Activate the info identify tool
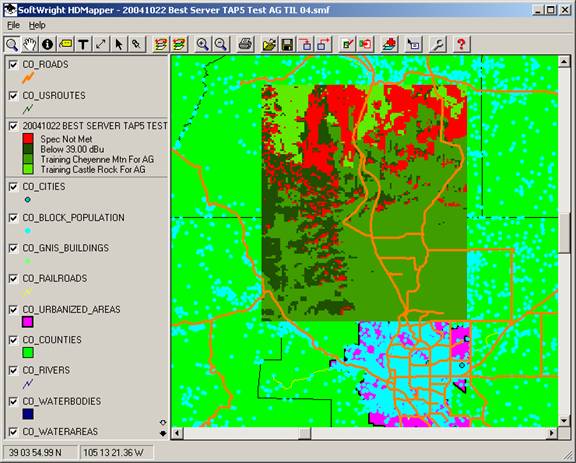576x463 pixels. [47, 44]
